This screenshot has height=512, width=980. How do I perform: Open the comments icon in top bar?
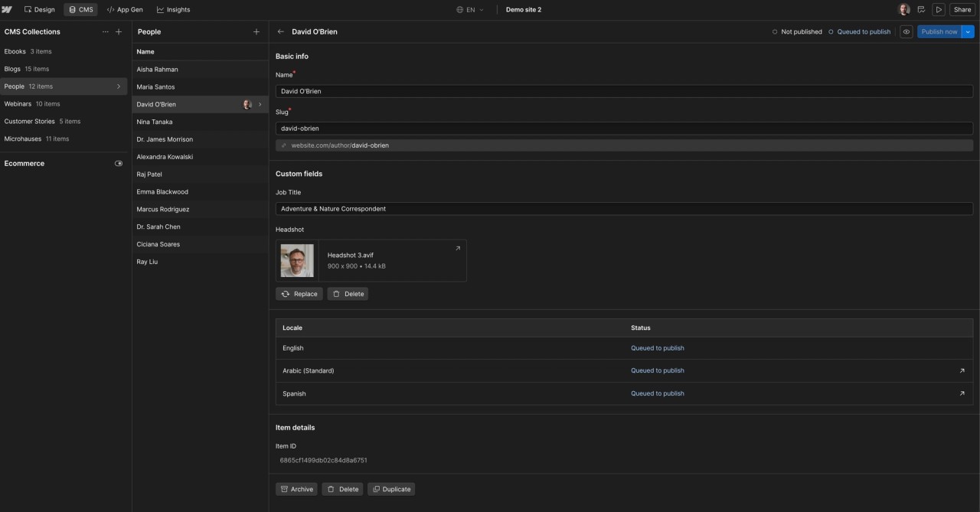[x=921, y=10]
